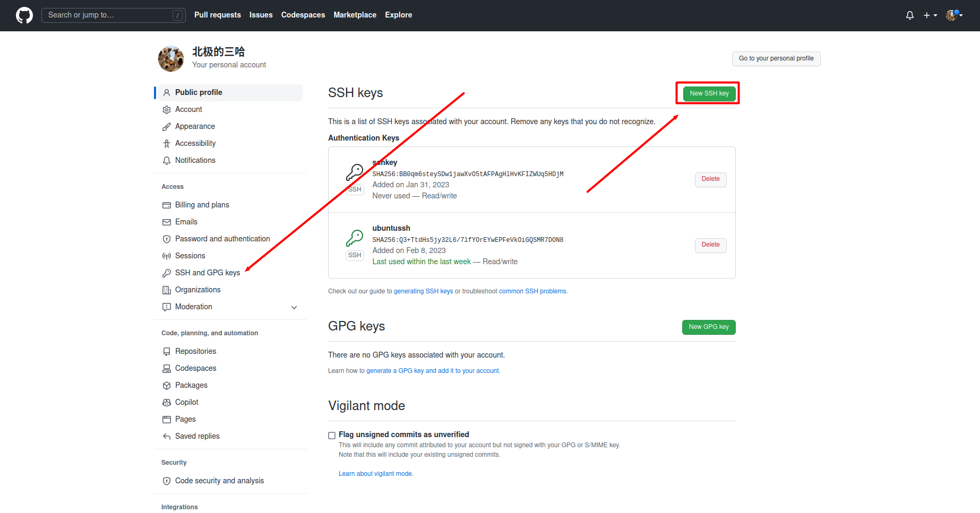Screen dimensions: 980x513
Task: Click the ubuntussh key title
Action: (391, 228)
